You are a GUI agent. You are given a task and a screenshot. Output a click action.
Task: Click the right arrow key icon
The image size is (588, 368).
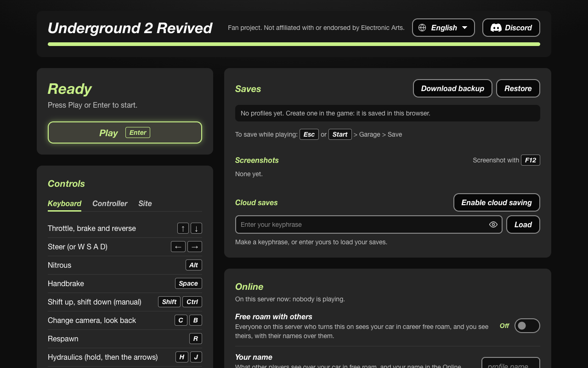[195, 247]
